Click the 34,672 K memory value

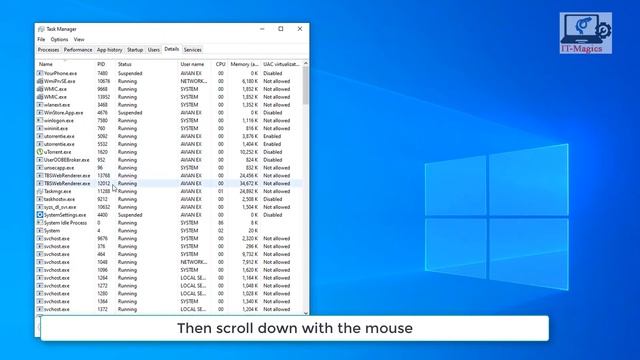pos(249,184)
